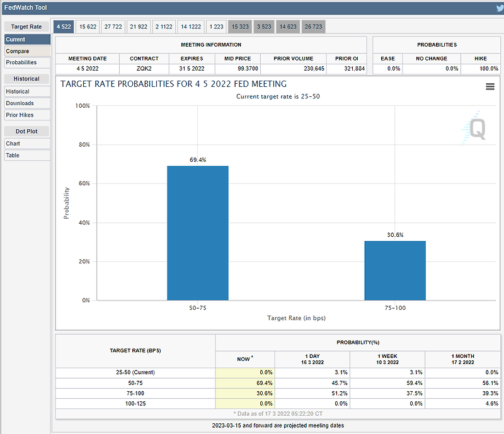The image size is (504, 434).
Task: Click the 31 5 2022 expires cell
Action: 192,69
